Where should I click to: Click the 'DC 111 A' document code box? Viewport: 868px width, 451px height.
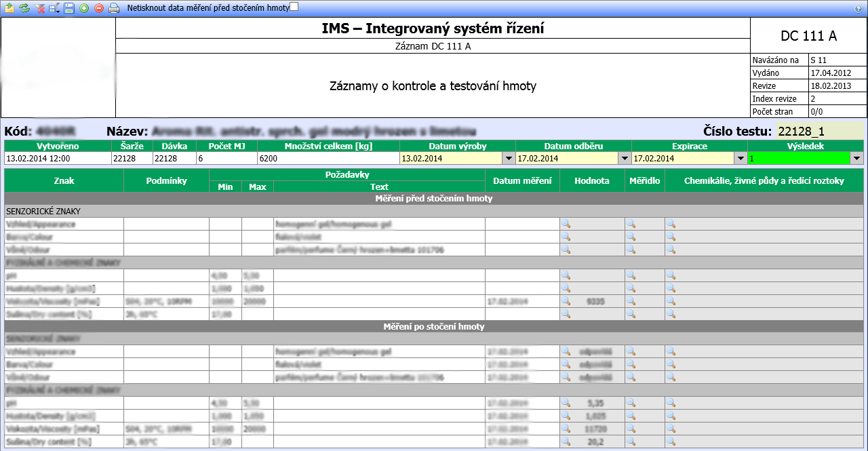(809, 36)
